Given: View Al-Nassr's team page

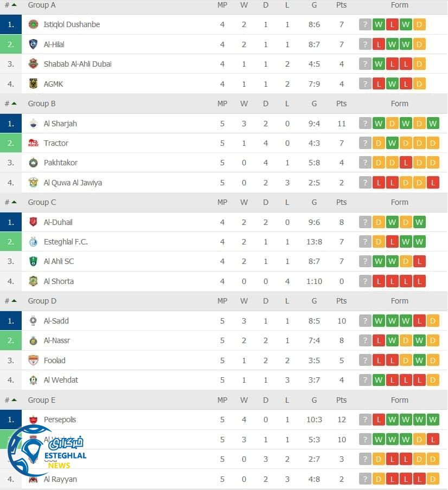Looking at the screenshot, I should (x=57, y=340).
